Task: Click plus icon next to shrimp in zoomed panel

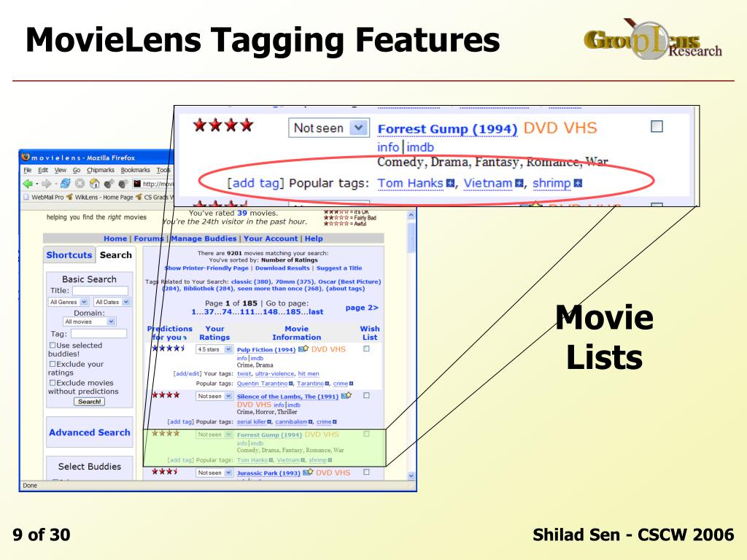Action: tap(578, 183)
